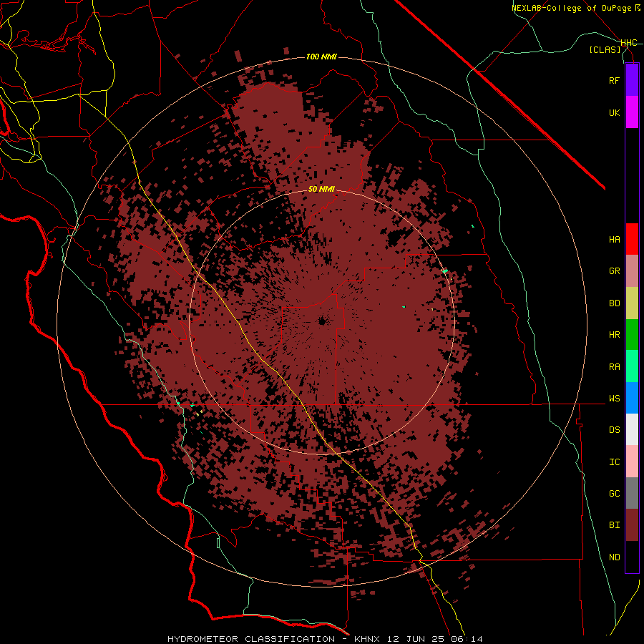The width and height of the screenshot is (644, 644).
Task: Click the BI legend label
Action: [615, 525]
